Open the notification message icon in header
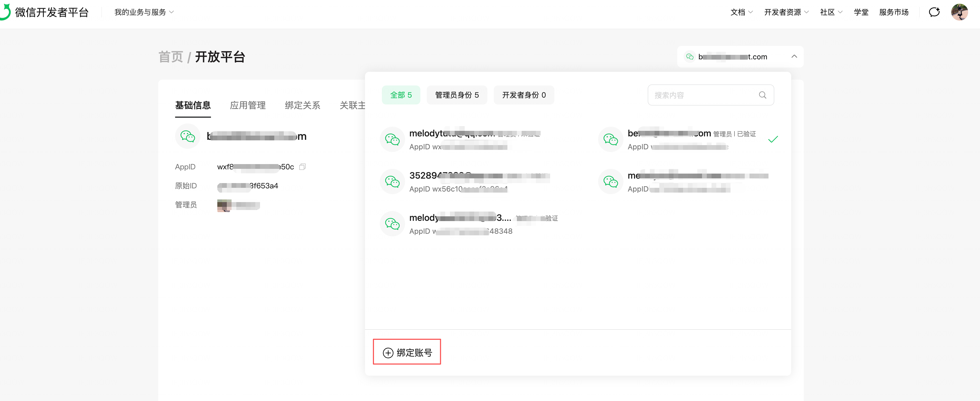Viewport: 980px width, 401px height. click(x=934, y=12)
